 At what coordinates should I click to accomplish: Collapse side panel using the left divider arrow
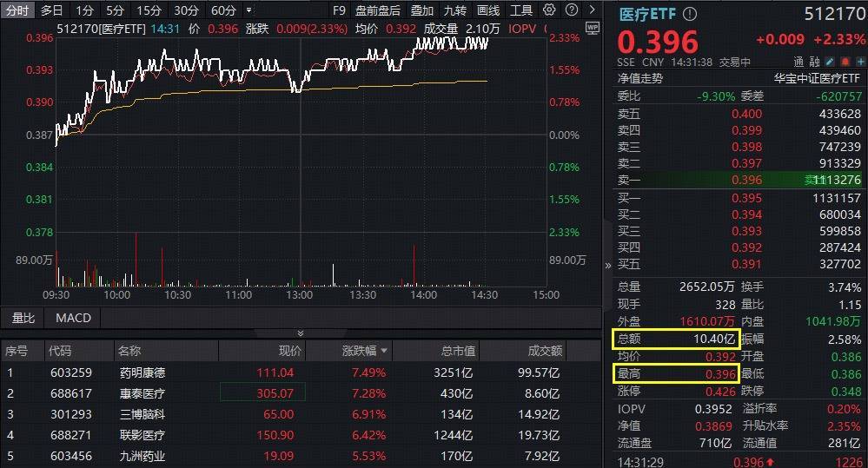click(607, 267)
